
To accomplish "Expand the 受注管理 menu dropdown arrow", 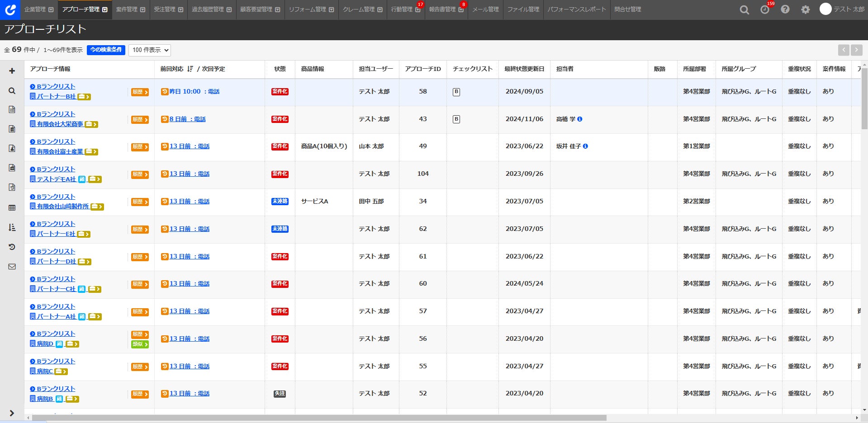I will pos(180,9).
